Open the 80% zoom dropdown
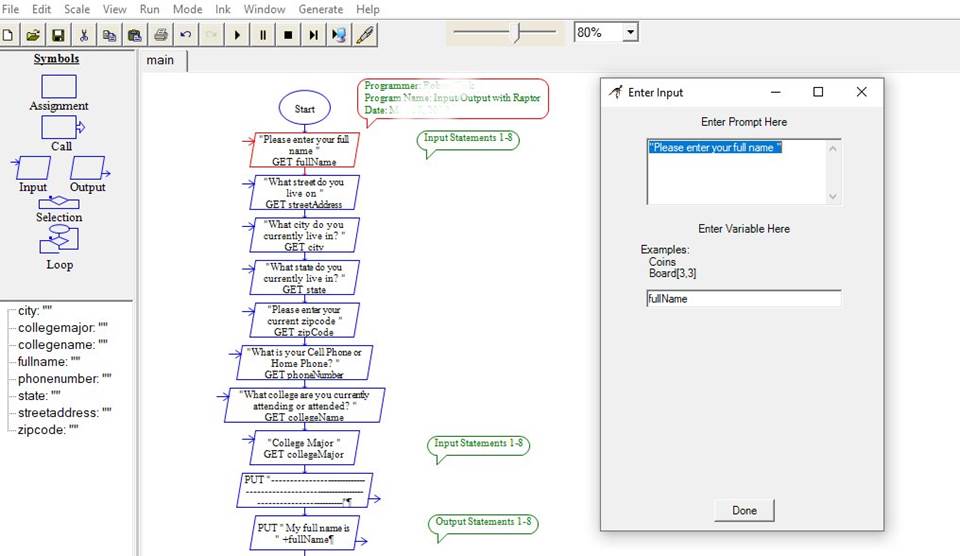The image size is (960, 556). [630, 32]
